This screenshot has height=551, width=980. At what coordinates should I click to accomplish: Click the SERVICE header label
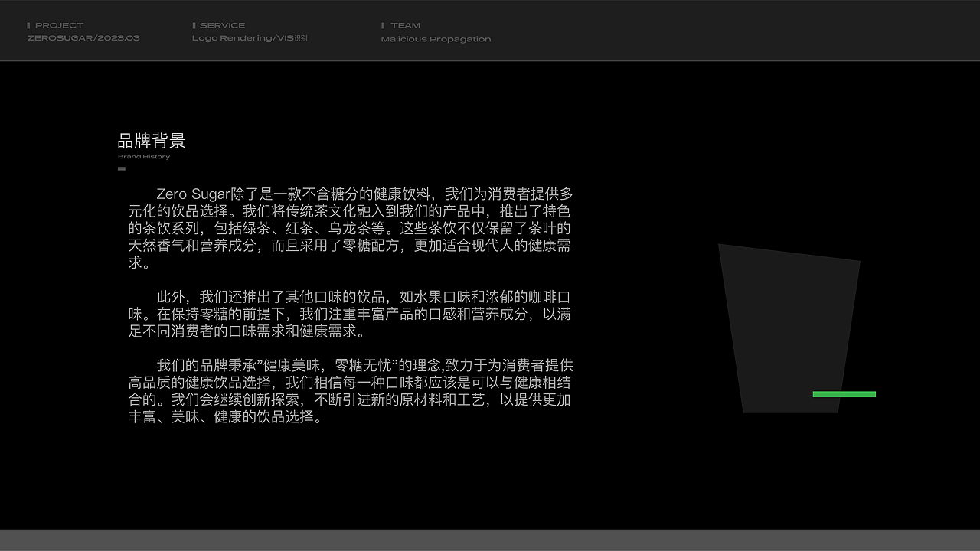click(222, 25)
